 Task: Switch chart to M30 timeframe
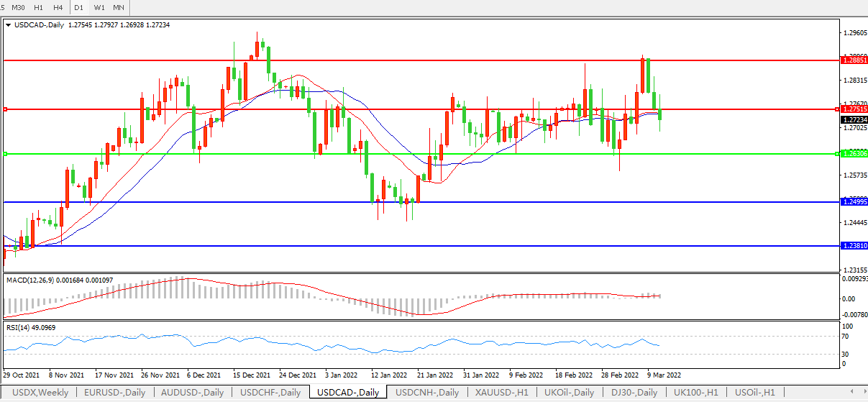[18, 6]
